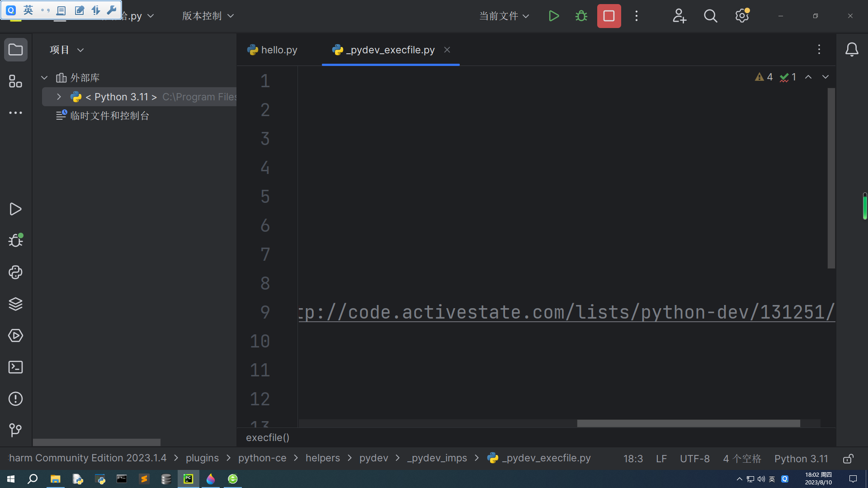
Task: Open the Structure tool window icon
Action: click(16, 81)
